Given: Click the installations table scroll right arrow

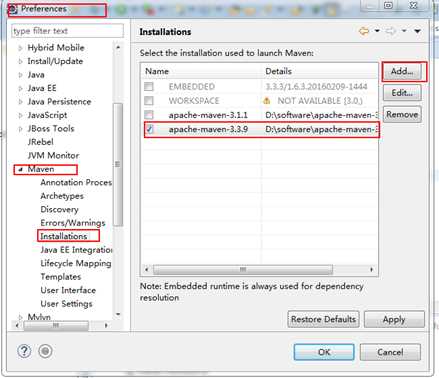Looking at the screenshot, I should click(372, 269).
